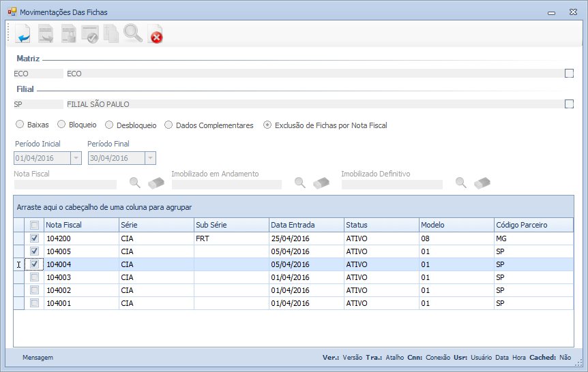Click the blue return arrow toolbar icon
Screen dimensions: 588x372
(23, 33)
